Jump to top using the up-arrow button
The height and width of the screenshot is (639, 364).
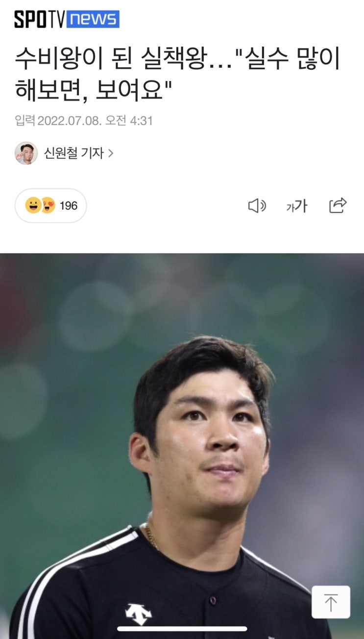[x=331, y=602]
